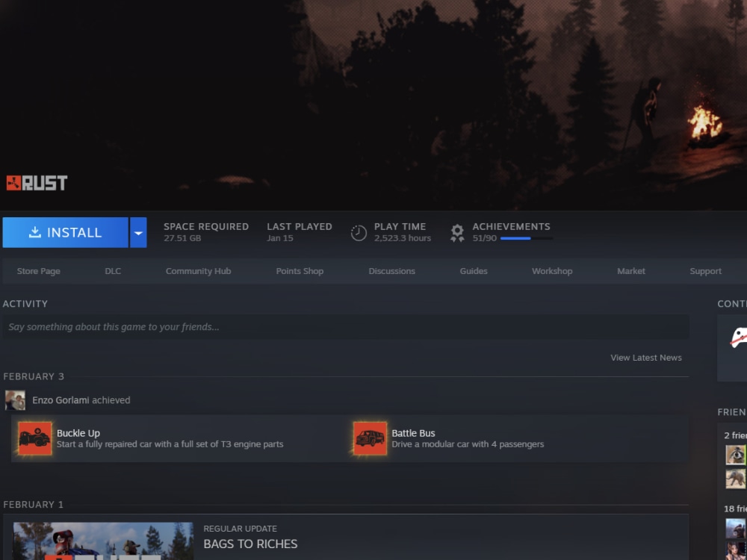Screen dimensions: 747x560
Task: Click the Buckle Up achievement description text
Action: tap(170, 444)
